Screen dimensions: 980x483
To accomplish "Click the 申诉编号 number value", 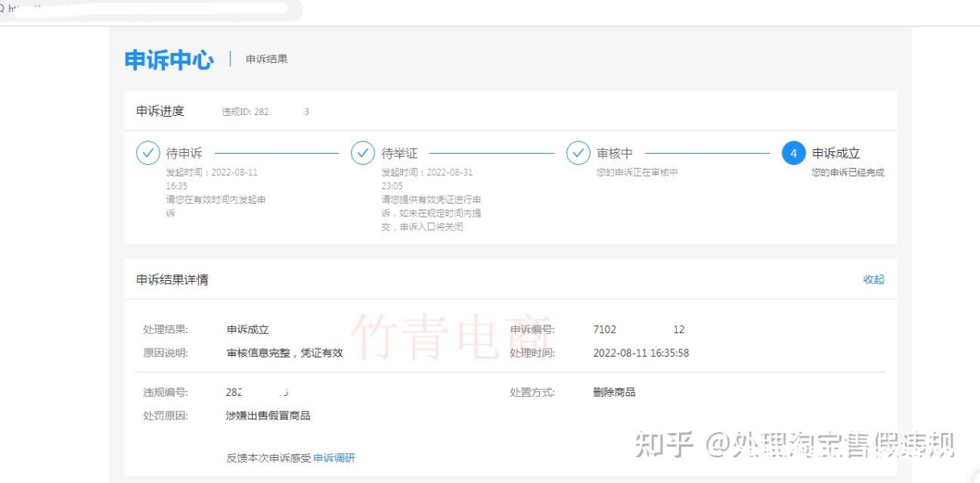I will [x=638, y=329].
